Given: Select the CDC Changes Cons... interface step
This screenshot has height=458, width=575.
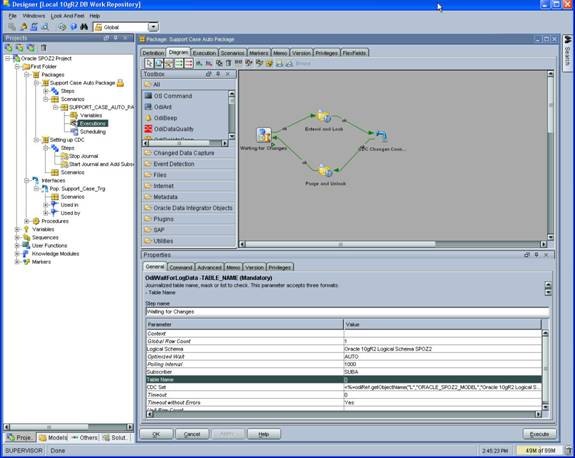Looking at the screenshot, I should pos(381,136).
